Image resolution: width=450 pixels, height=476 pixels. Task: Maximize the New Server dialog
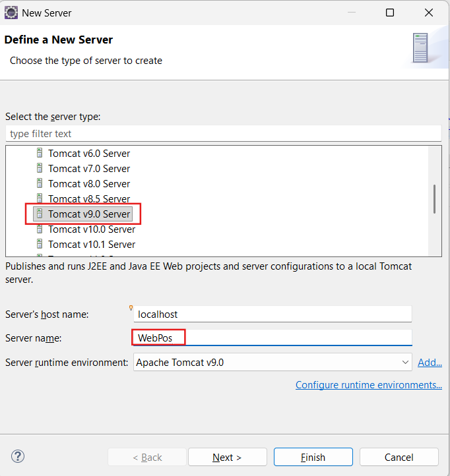point(390,13)
